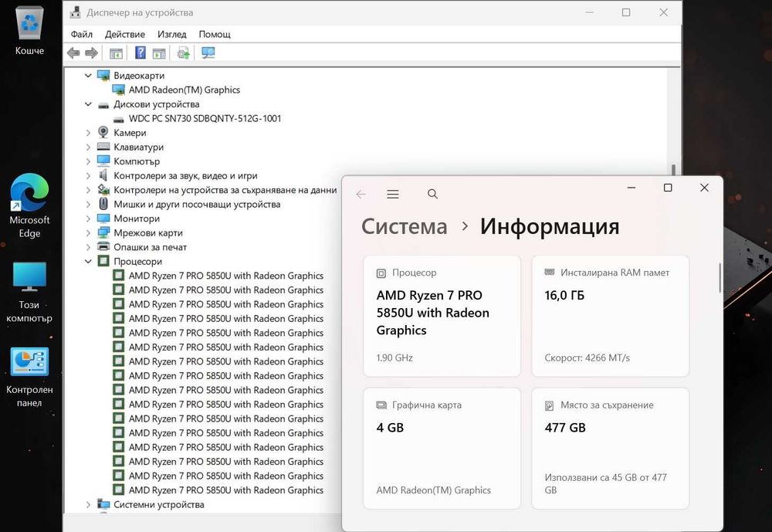
Task: Open the hamburger navigation menu in Settings
Action: (x=393, y=194)
